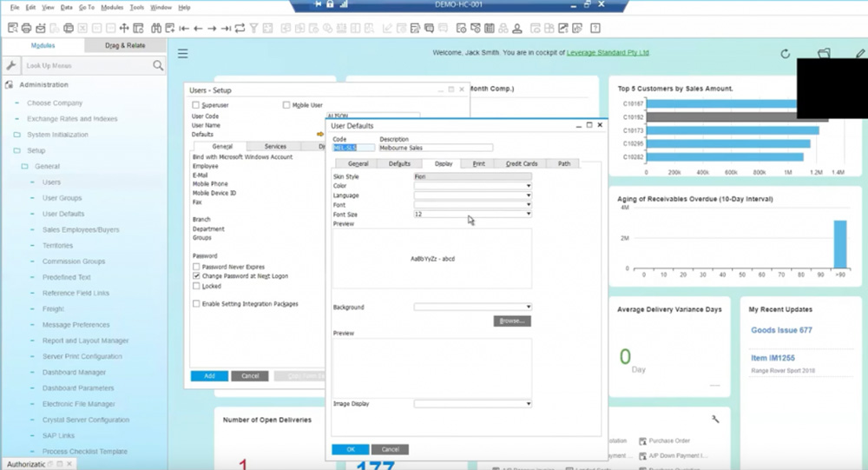Click the Filter funnel toolbar icon
Image resolution: width=868 pixels, height=470 pixels.
pos(253,28)
